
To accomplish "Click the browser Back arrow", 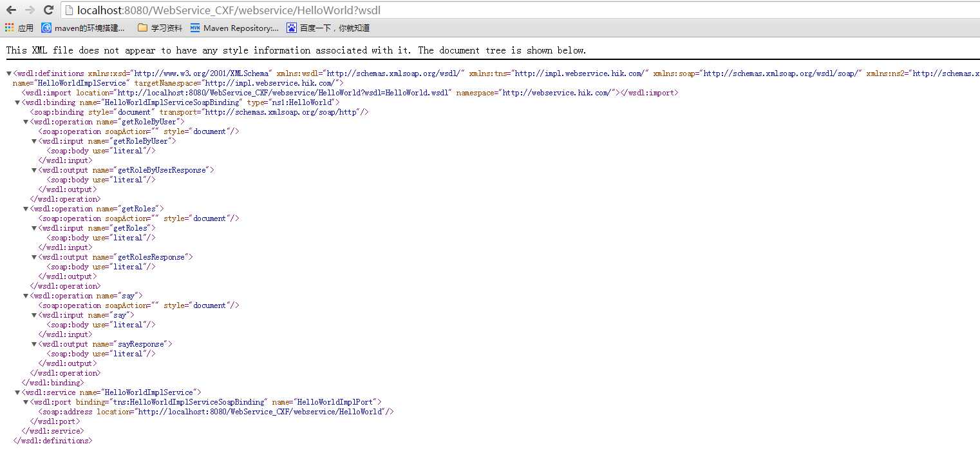I will pyautogui.click(x=11, y=10).
